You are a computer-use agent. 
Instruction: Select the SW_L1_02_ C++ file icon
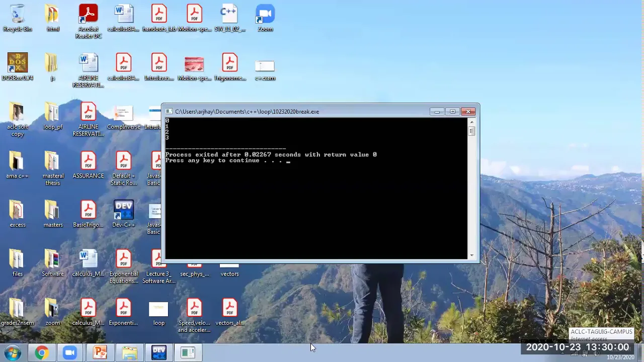229,18
